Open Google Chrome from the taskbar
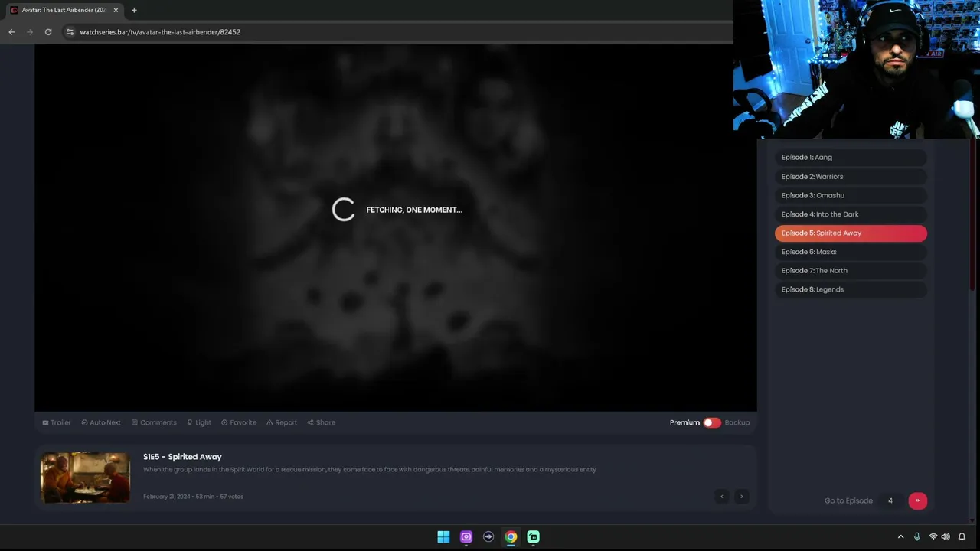This screenshot has height=551, width=980. tap(511, 536)
